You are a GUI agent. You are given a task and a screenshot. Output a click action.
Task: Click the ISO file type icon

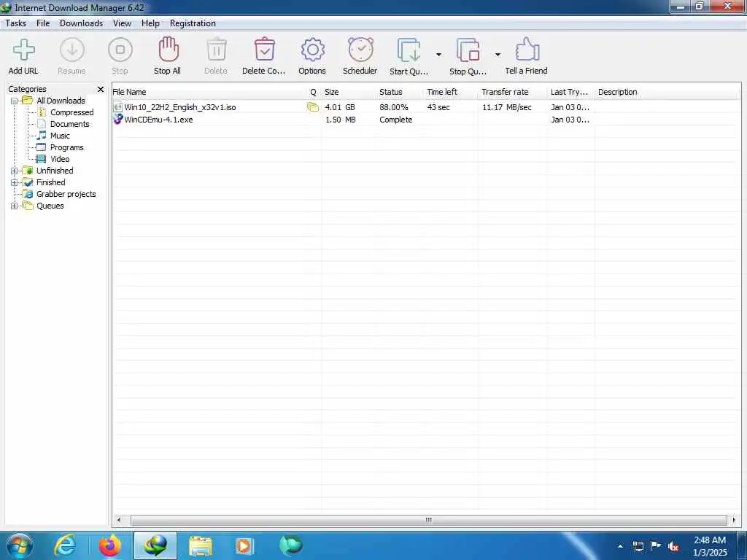tap(118, 107)
